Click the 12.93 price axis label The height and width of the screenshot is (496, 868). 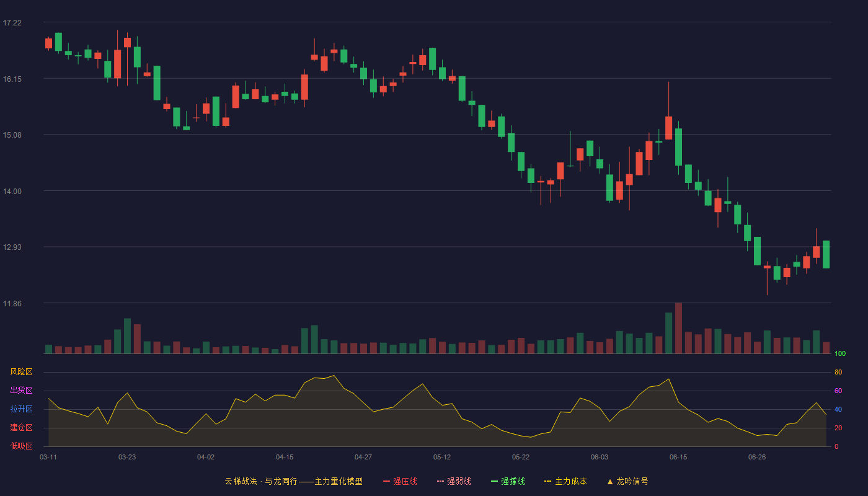click(12, 247)
